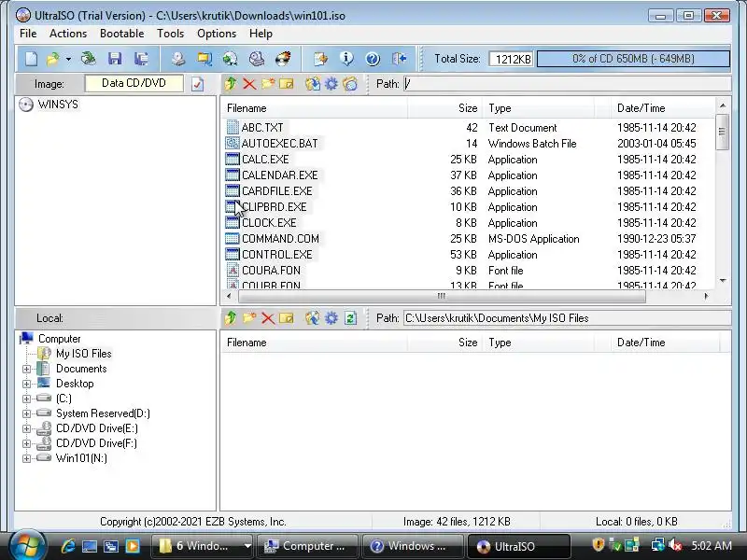The image size is (747, 560).
Task: Click the Image Path input field
Action: pyautogui.click(x=567, y=84)
